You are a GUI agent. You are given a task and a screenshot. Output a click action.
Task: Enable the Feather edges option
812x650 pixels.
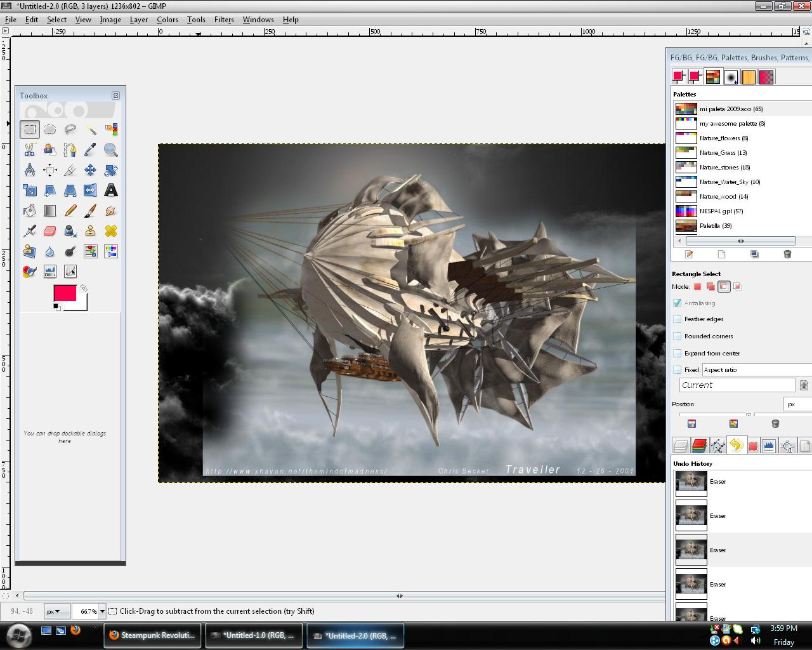[x=678, y=319]
